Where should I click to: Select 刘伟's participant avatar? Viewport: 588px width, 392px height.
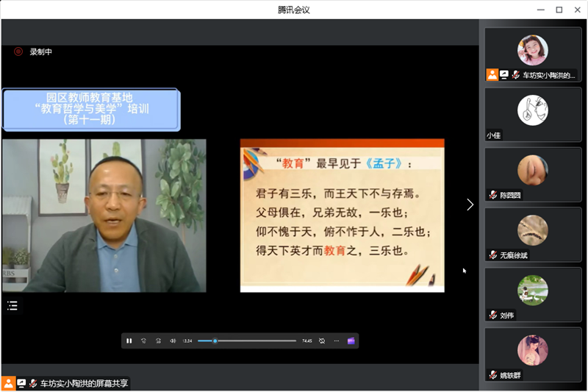pyautogui.click(x=532, y=290)
